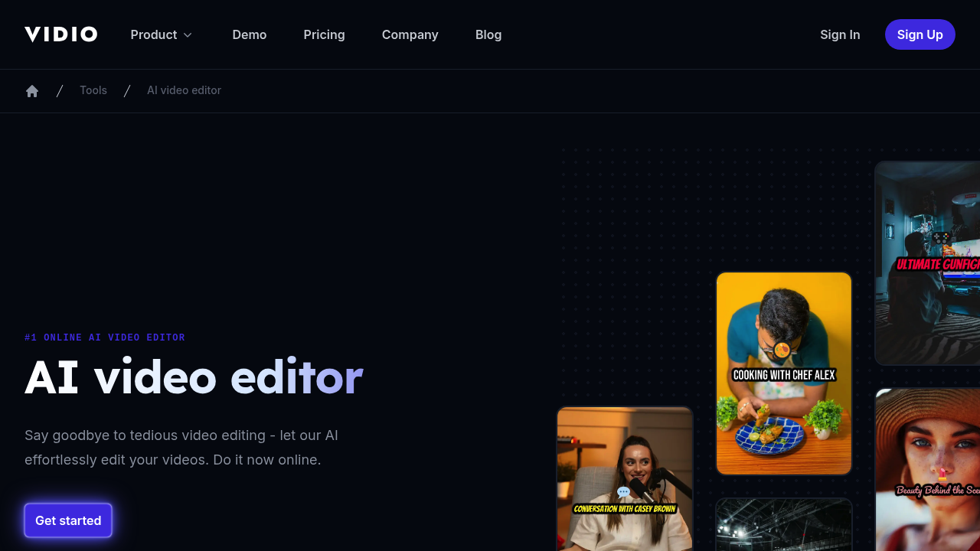Click the Sign Up button
The image size is (980, 551).
tap(920, 34)
